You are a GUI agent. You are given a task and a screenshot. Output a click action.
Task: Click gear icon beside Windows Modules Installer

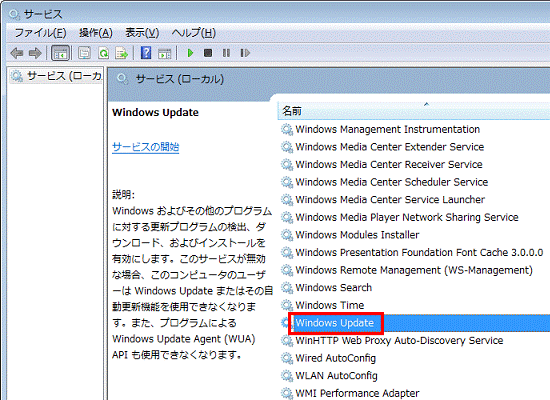coord(287,235)
